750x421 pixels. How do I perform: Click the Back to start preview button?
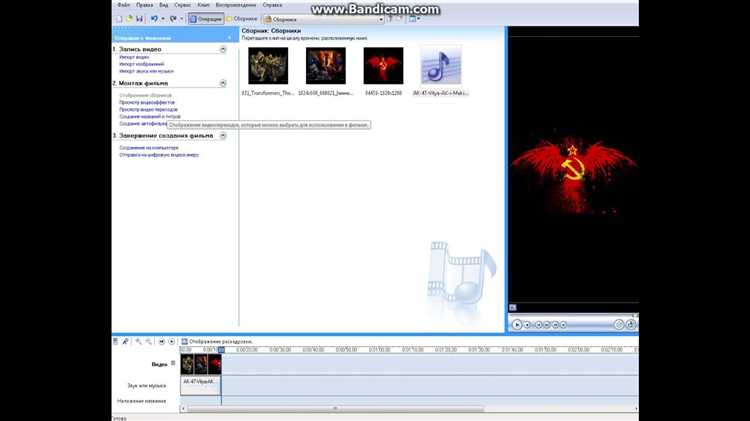pos(539,325)
